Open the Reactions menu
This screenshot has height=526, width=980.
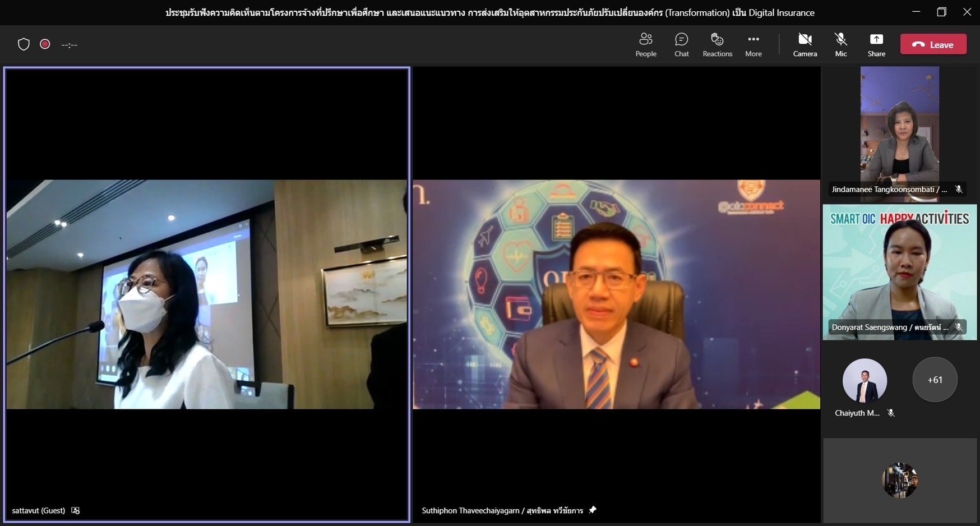717,44
